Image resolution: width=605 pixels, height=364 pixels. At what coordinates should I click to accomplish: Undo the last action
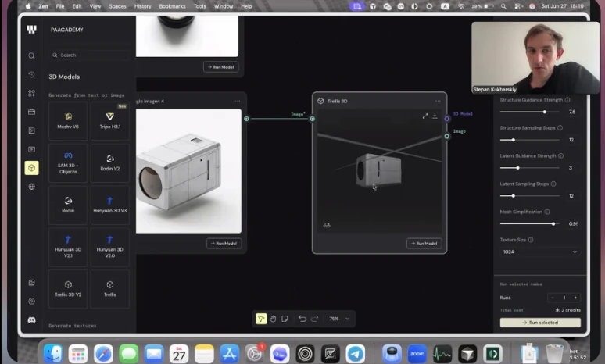click(x=302, y=319)
